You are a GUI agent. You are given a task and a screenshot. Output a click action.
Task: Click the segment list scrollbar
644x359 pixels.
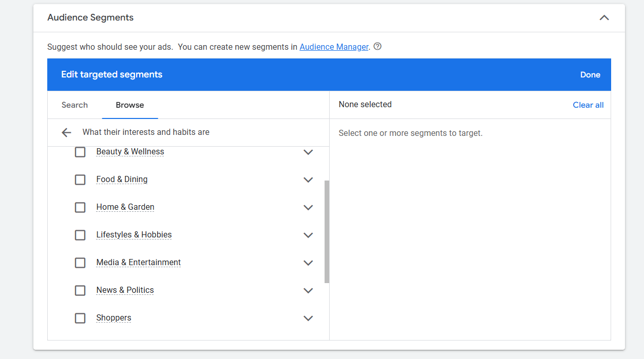point(327,231)
